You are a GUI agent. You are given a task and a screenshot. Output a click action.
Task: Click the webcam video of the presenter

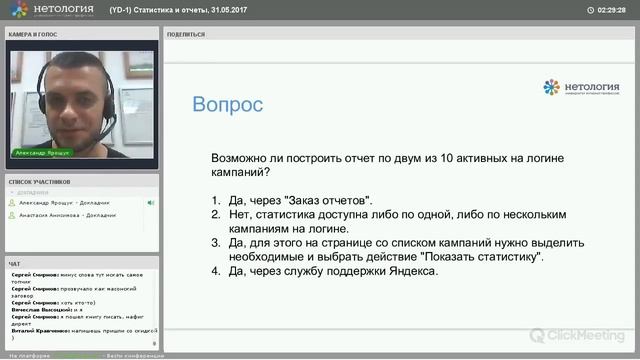coord(82,104)
